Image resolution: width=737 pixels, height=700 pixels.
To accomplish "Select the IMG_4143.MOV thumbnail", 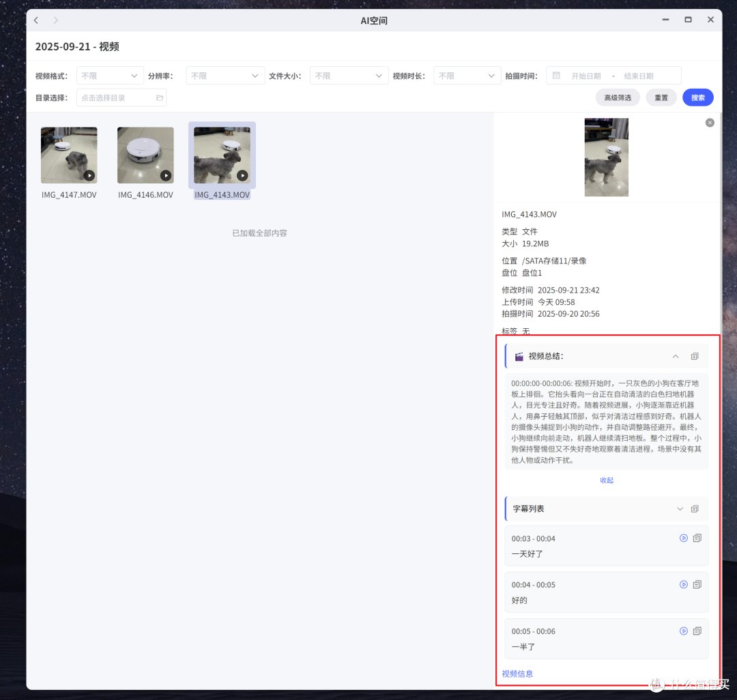I will click(222, 155).
